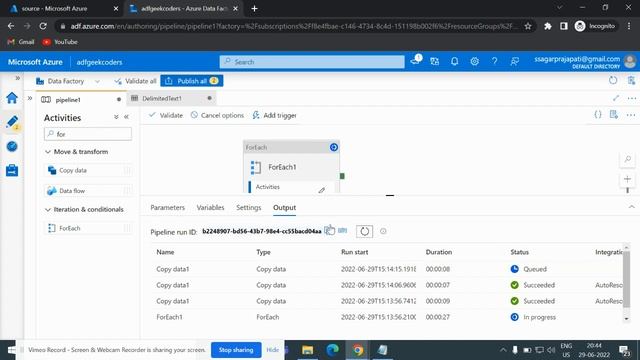
Task: Open the Home hub icon in left sidebar
Action: click(12, 98)
